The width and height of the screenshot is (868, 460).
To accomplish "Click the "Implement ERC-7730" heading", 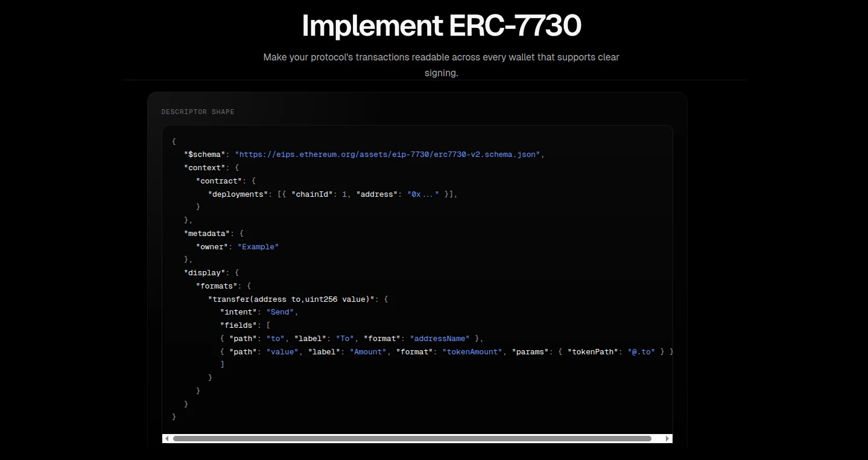I will tap(441, 26).
